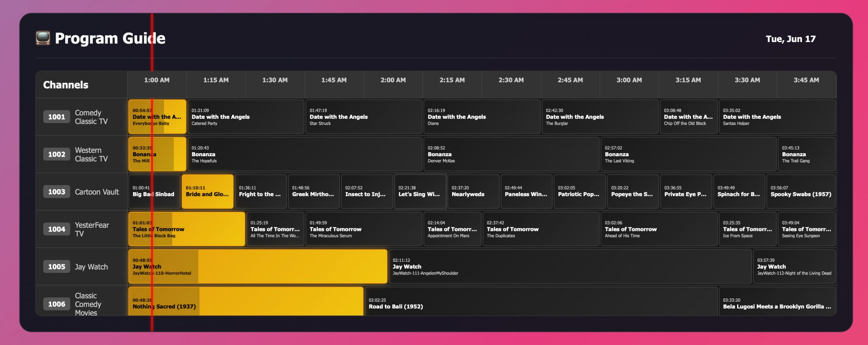Open Bonanza The Hopefuls program
The height and width of the screenshot is (345, 868).
305,154
